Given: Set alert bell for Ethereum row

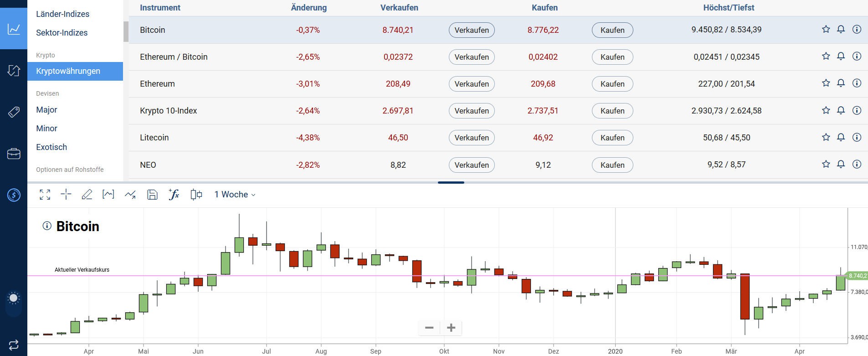Looking at the screenshot, I should pyautogui.click(x=841, y=83).
